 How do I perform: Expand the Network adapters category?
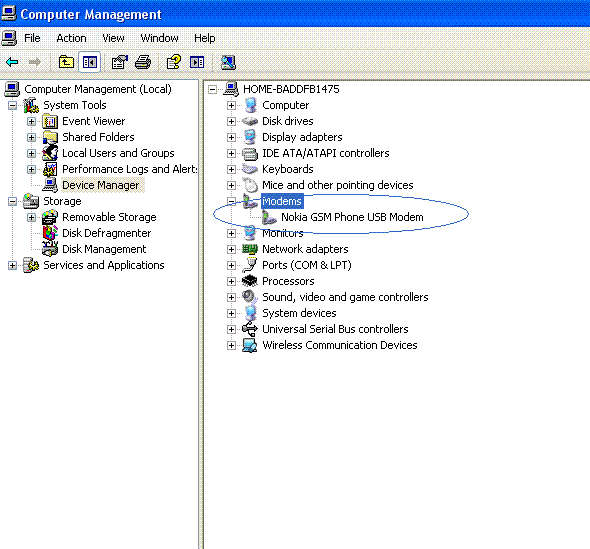[x=231, y=249]
